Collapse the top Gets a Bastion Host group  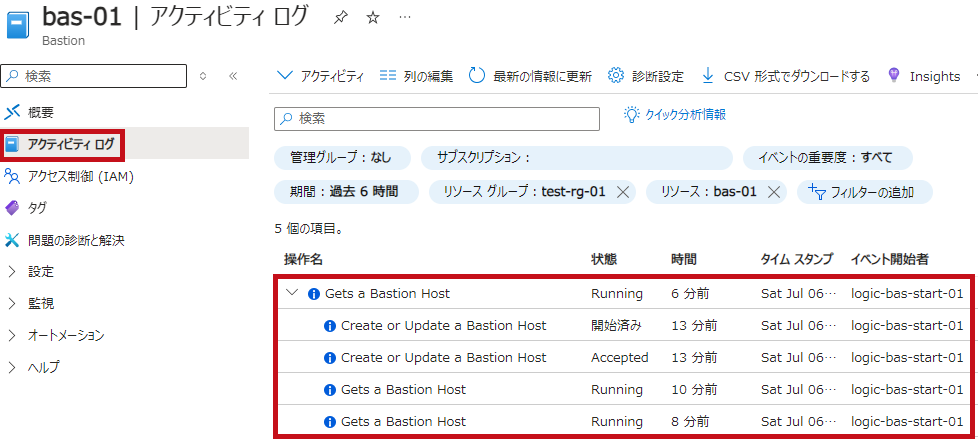click(291, 293)
